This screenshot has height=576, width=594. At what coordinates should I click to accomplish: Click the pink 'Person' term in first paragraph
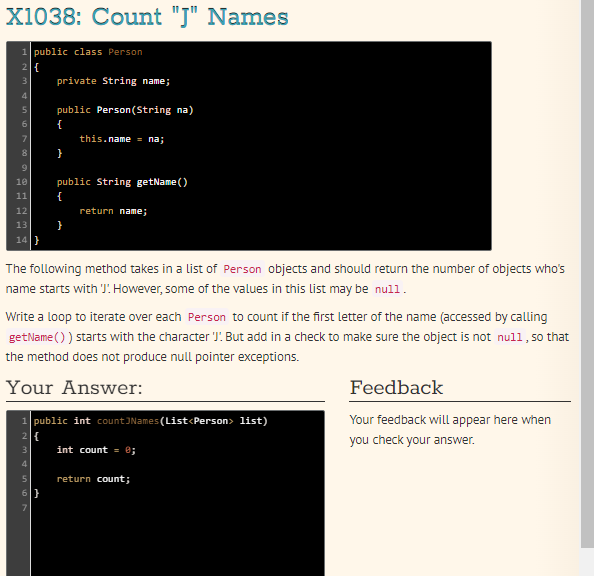(242, 269)
